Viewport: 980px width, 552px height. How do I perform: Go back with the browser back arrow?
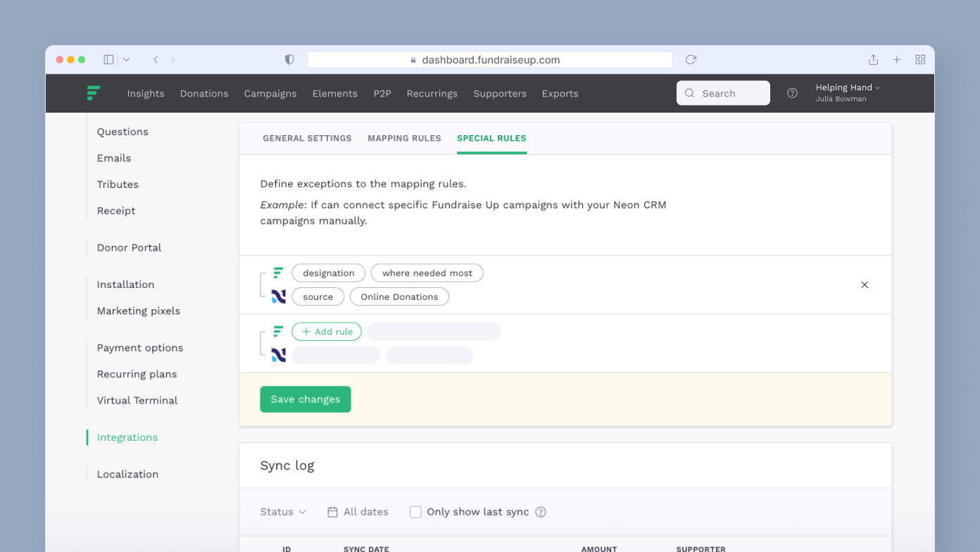pyautogui.click(x=156, y=60)
